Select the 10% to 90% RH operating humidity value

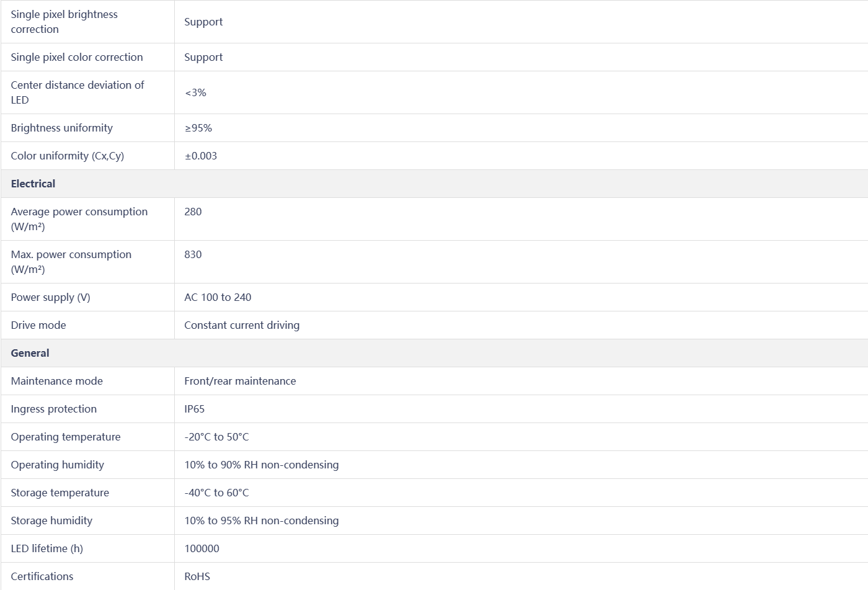[261, 465]
